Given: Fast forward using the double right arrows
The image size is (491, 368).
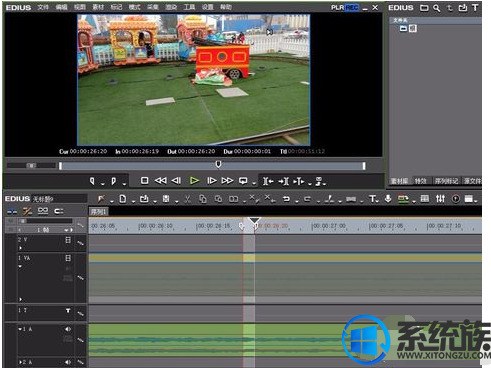Looking at the screenshot, I should coord(227,181).
